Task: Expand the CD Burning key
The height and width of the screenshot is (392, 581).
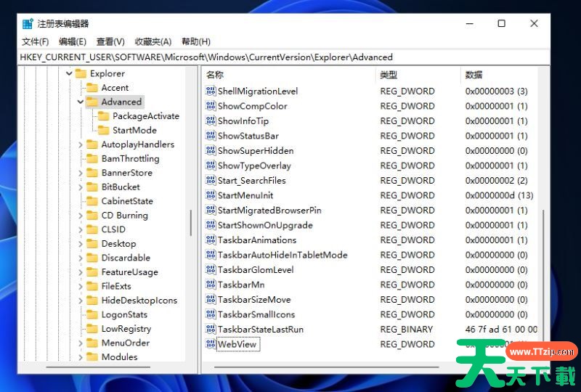Action: pyautogui.click(x=81, y=216)
